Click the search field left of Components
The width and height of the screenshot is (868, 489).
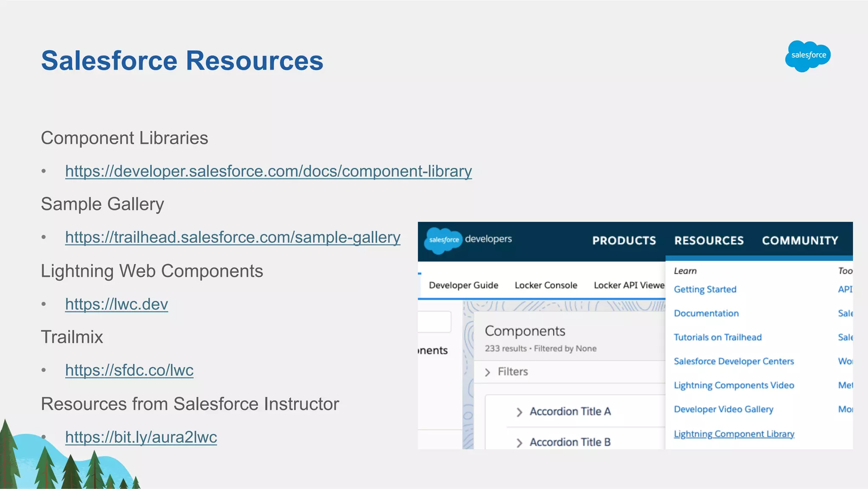tap(434, 322)
